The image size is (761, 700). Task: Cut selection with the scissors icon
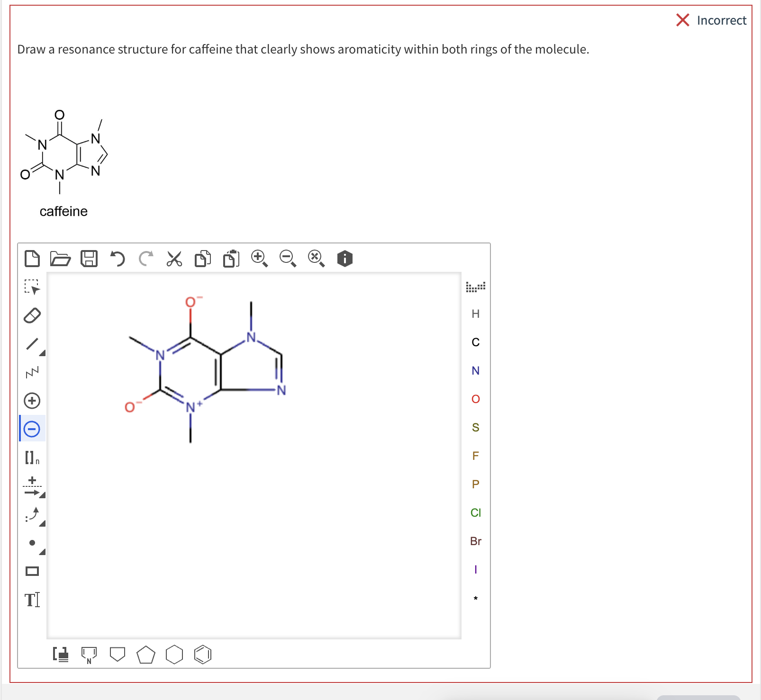(x=174, y=259)
